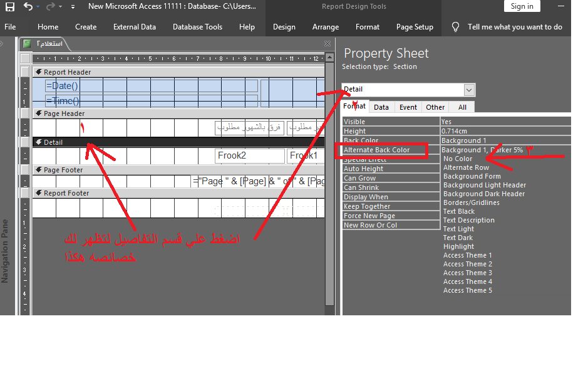
Task: Close the report tab with the X icon
Action: (328, 43)
